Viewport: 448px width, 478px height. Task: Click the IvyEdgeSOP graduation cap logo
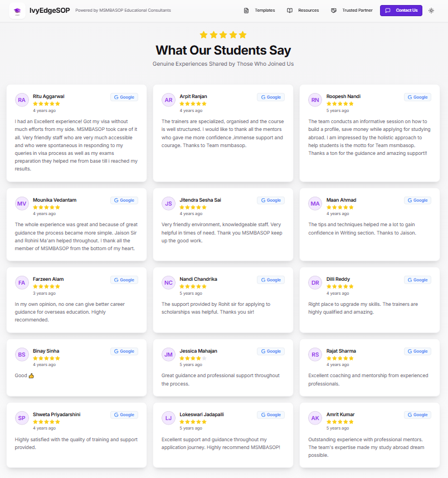[17, 11]
